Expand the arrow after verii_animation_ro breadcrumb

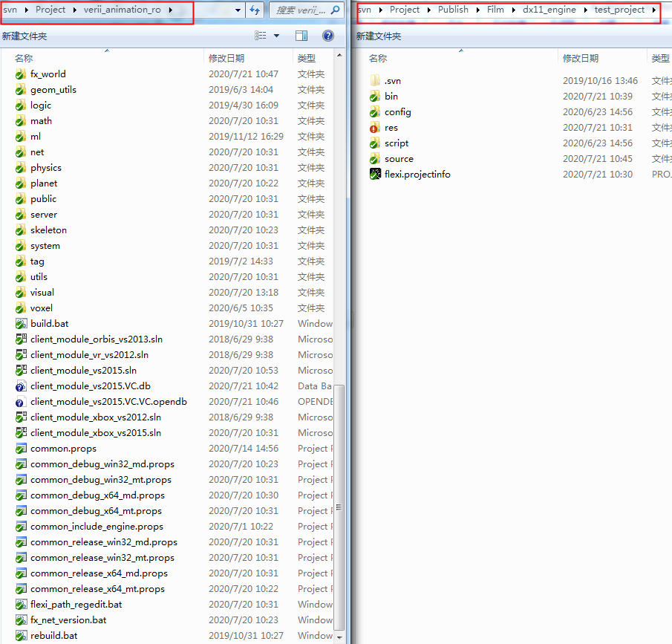click(170, 10)
